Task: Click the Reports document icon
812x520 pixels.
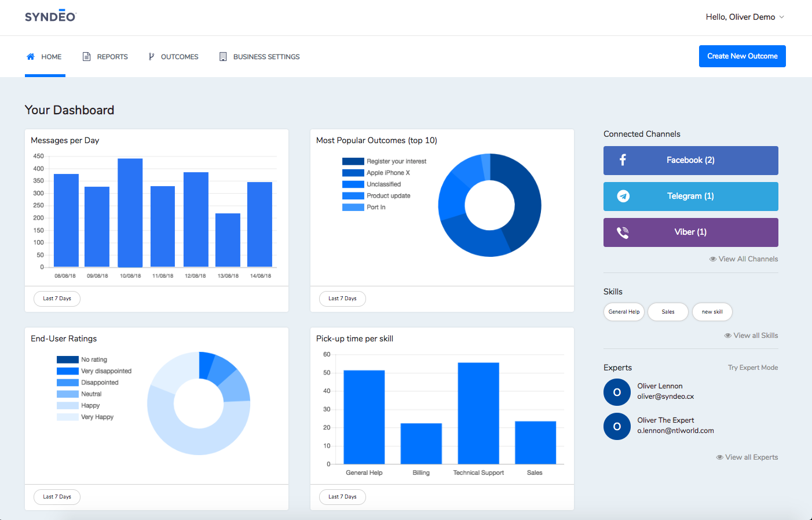Action: click(86, 57)
